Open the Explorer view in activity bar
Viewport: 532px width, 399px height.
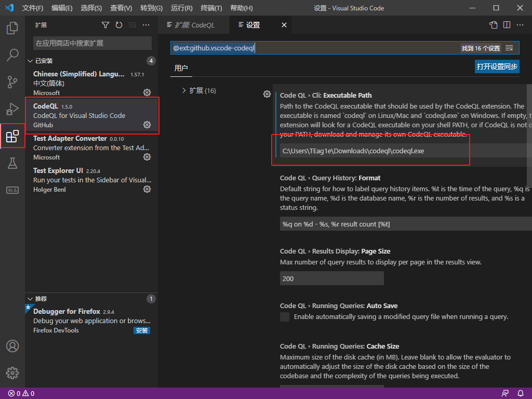[x=12, y=28]
